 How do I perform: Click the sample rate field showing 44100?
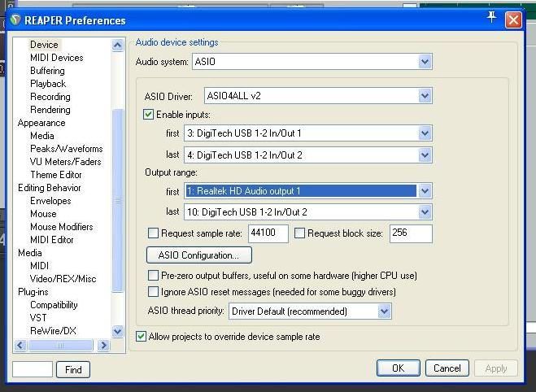[x=268, y=233]
